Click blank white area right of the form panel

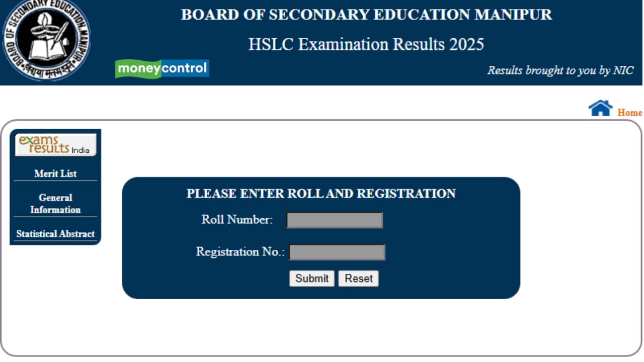click(x=579, y=236)
